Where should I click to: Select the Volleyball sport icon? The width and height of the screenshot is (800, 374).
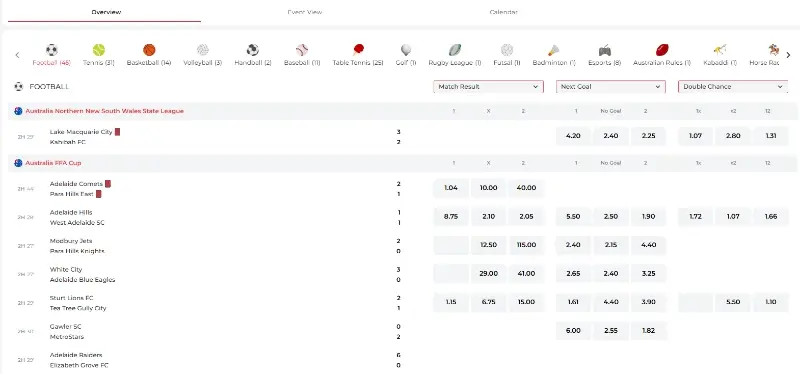pos(203,50)
